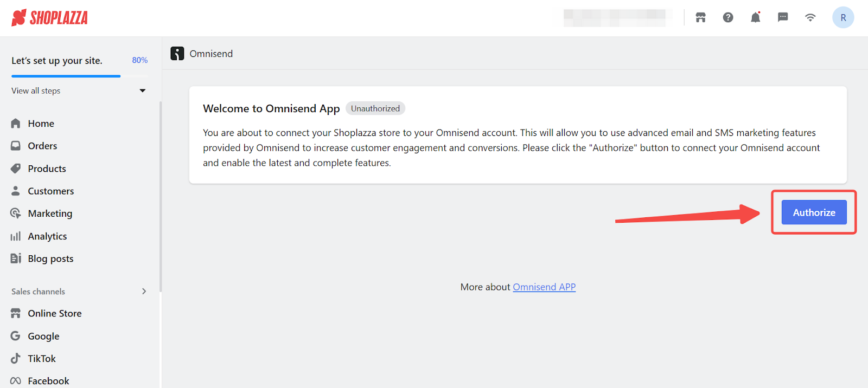This screenshot has width=868, height=388.
Task: Click the Customers person icon
Action: [16, 191]
